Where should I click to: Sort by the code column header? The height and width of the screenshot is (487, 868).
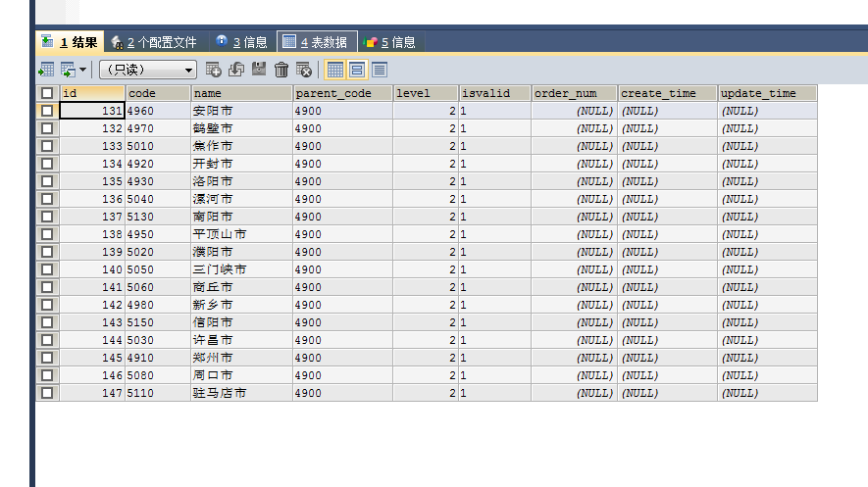(x=158, y=93)
